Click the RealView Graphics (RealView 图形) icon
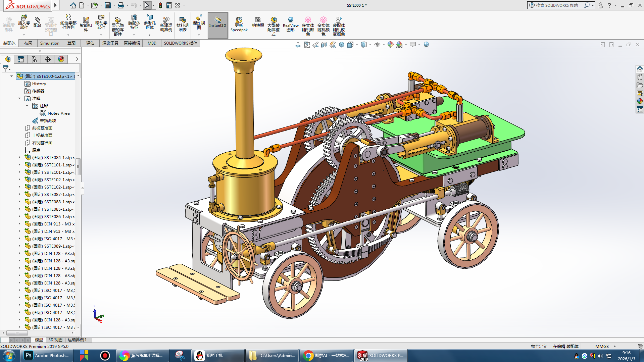Screen dimensions: 644x362 [x=291, y=24]
